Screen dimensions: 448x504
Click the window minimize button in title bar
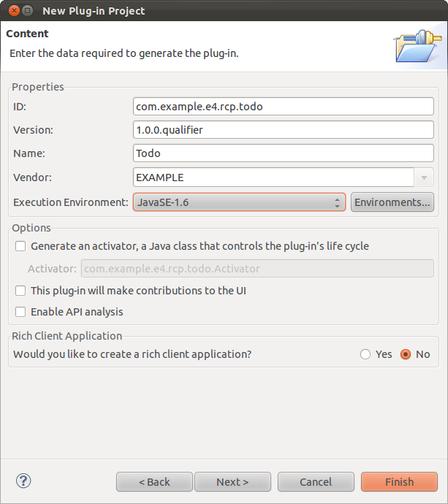click(x=27, y=11)
